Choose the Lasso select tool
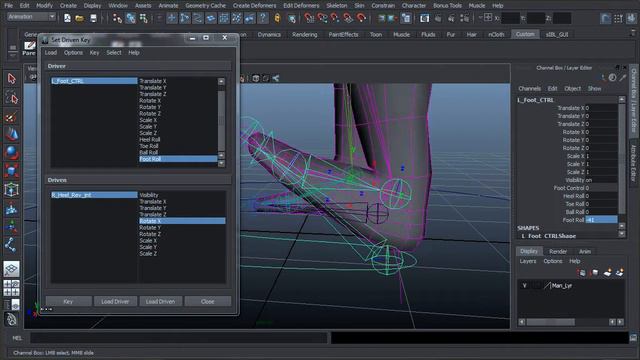The image size is (640, 360). [11, 98]
